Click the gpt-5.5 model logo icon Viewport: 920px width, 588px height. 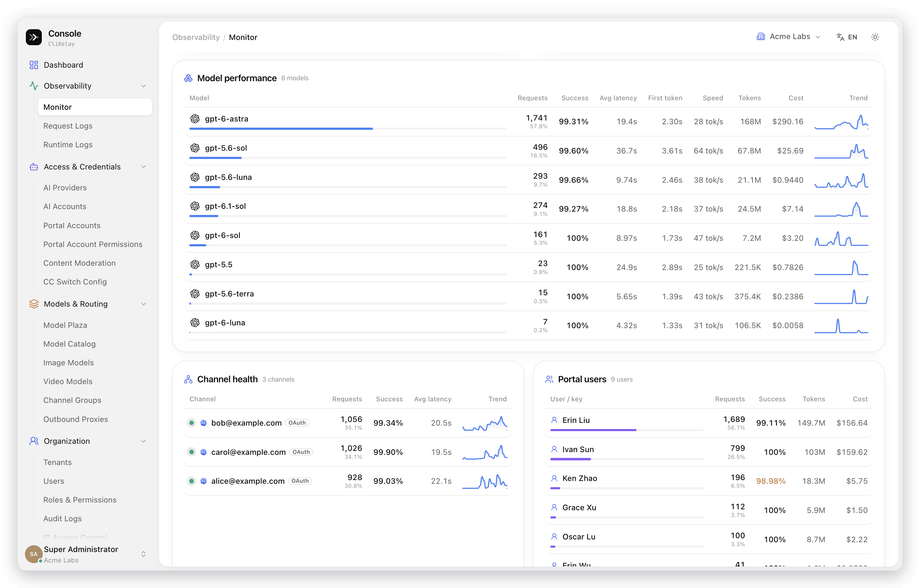195,264
